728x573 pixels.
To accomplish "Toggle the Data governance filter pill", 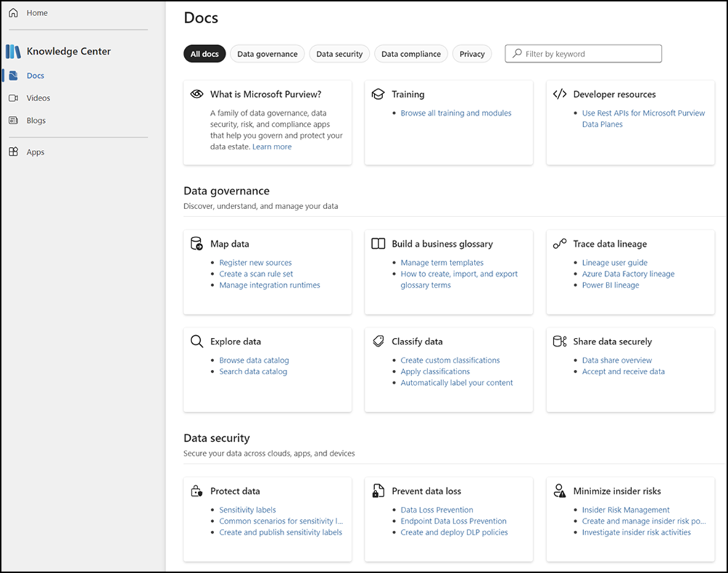I will pos(267,53).
